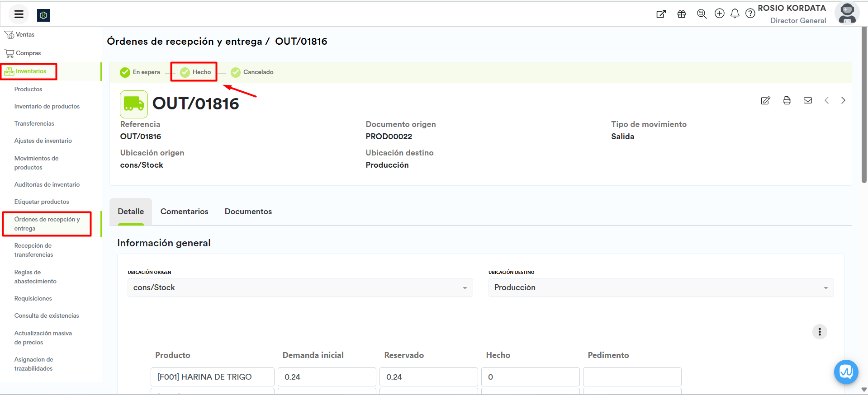This screenshot has width=868, height=395.
Task: Send order by email envelope icon
Action: [807, 100]
